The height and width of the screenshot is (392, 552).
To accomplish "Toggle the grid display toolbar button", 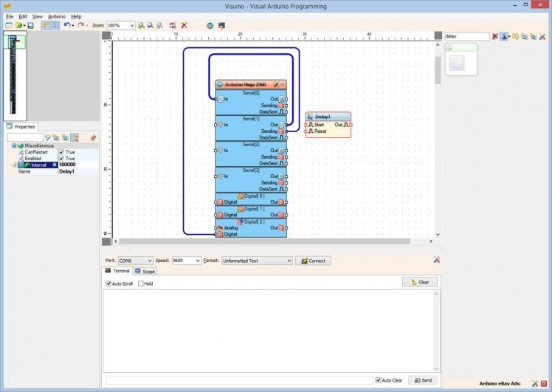I will (x=55, y=25).
